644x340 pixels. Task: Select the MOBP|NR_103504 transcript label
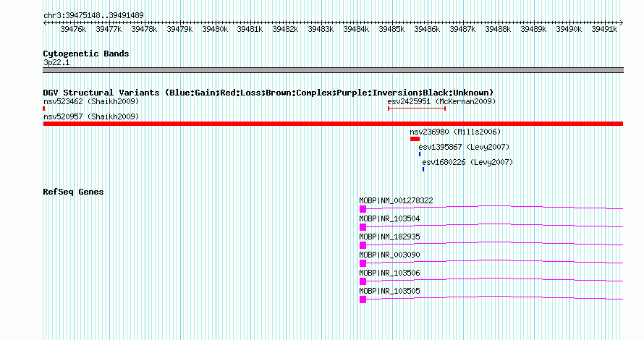point(389,219)
